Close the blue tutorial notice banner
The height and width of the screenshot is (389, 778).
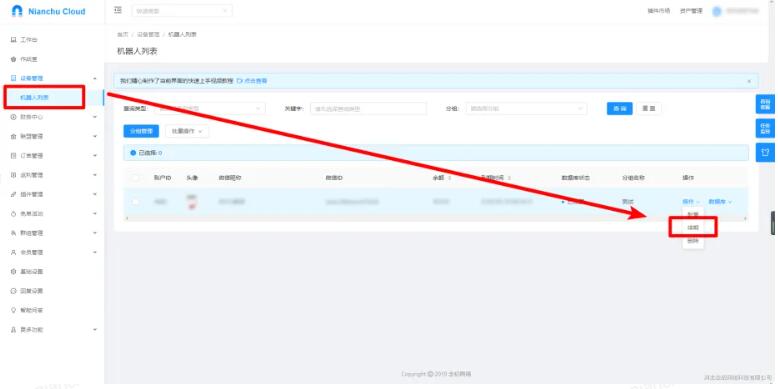[749, 80]
